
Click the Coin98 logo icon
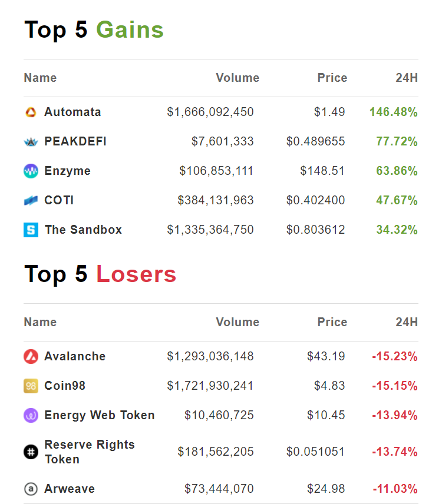[31, 386]
